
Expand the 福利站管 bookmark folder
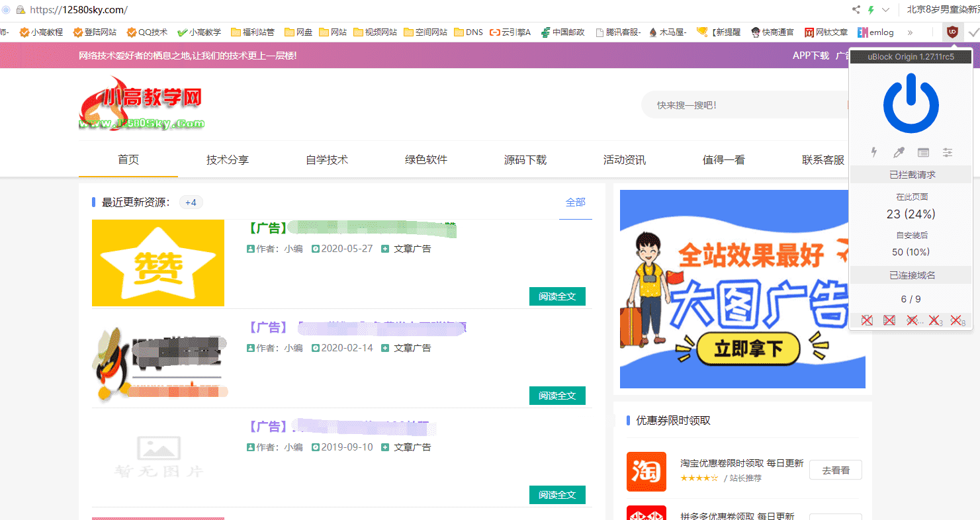pos(253,32)
